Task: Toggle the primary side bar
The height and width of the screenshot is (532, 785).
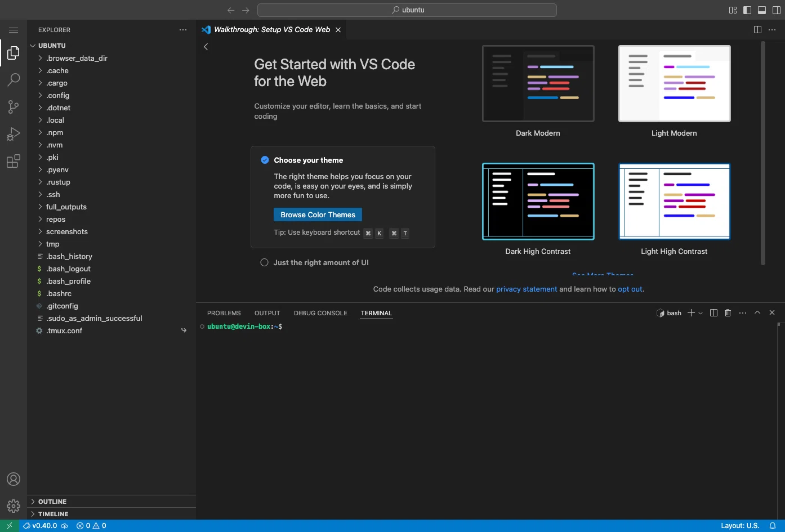Action: click(747, 10)
